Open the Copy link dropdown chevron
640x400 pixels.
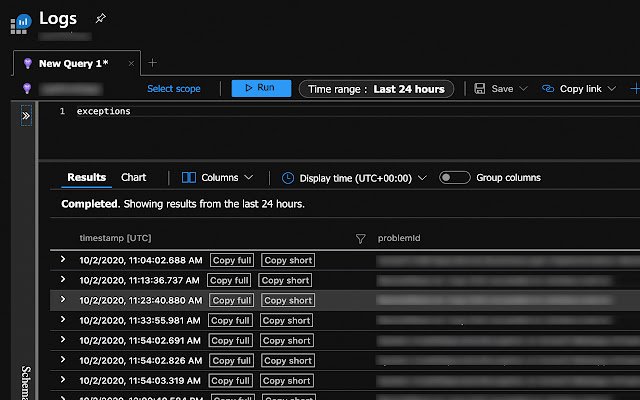coord(611,89)
